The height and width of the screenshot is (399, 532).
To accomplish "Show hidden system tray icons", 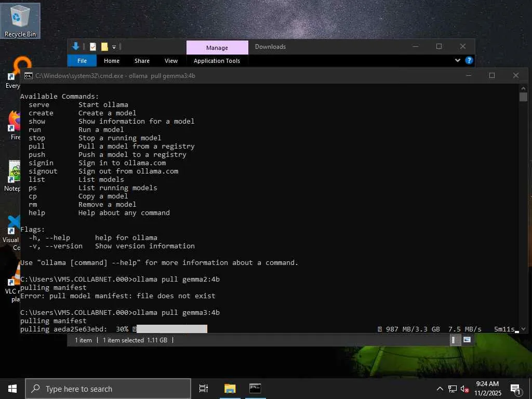I will tap(440, 389).
